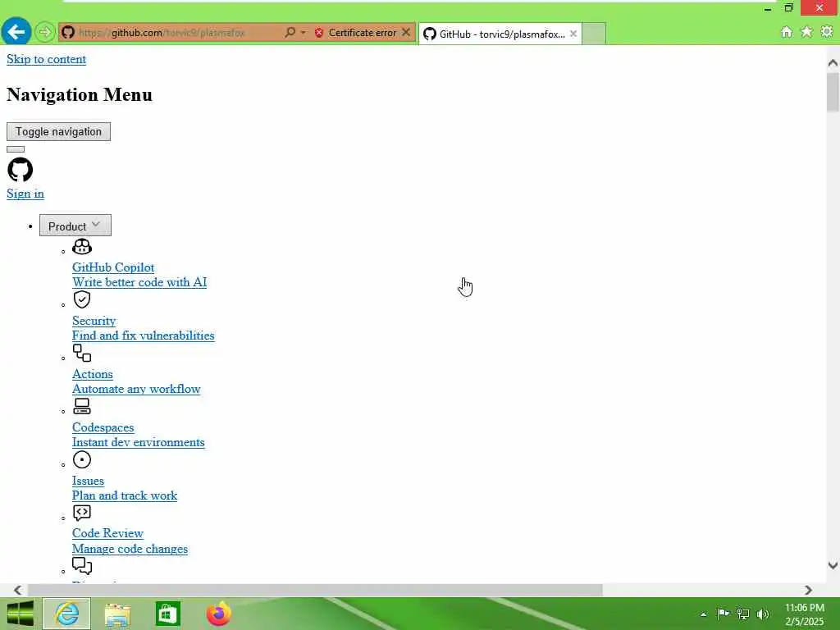The image size is (840, 630).
Task: Click the Copilot icon
Action: click(x=82, y=246)
